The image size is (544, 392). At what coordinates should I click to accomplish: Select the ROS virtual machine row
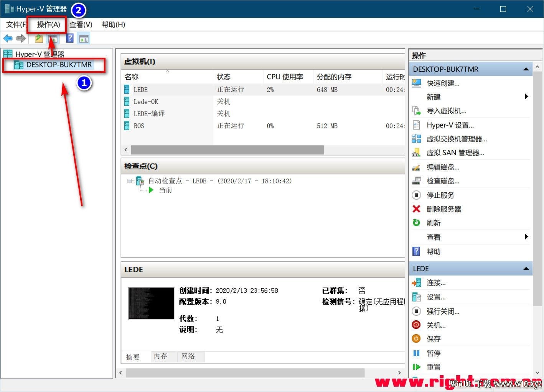(263, 126)
